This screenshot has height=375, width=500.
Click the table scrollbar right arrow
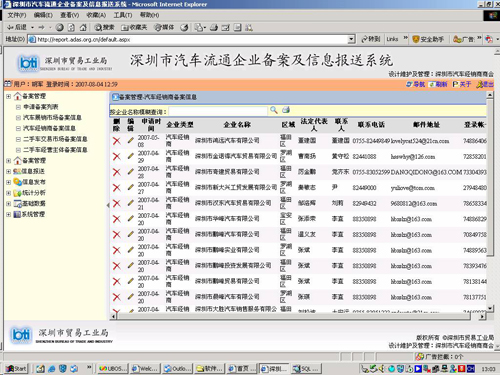tap(483, 316)
